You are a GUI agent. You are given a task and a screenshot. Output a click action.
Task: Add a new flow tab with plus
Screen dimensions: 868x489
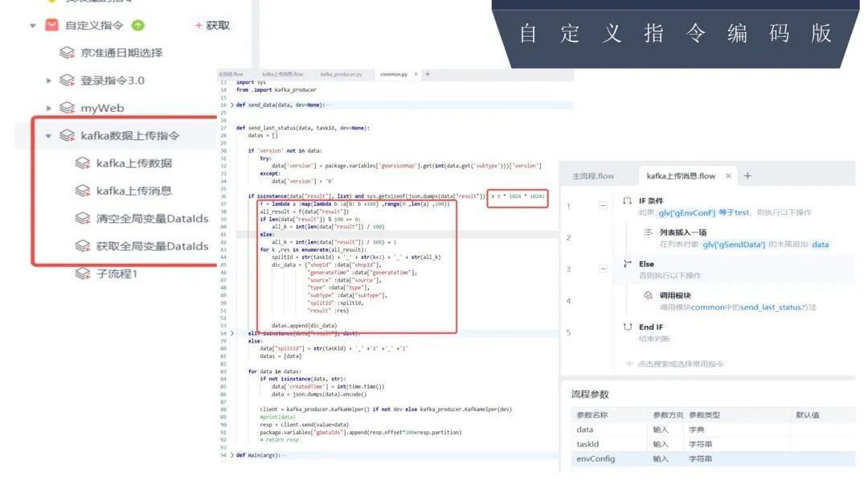(x=747, y=176)
